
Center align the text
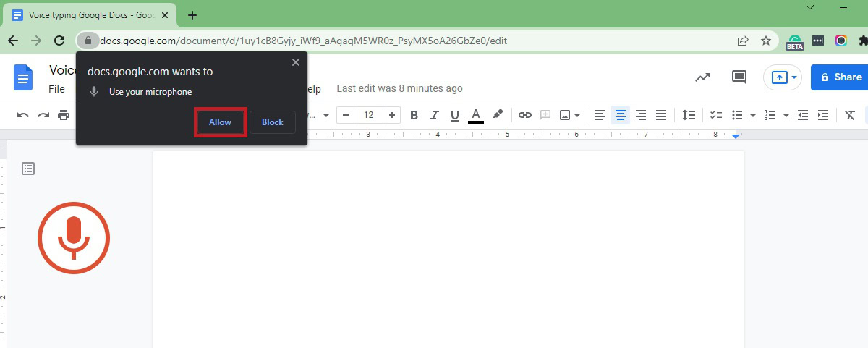tap(621, 115)
